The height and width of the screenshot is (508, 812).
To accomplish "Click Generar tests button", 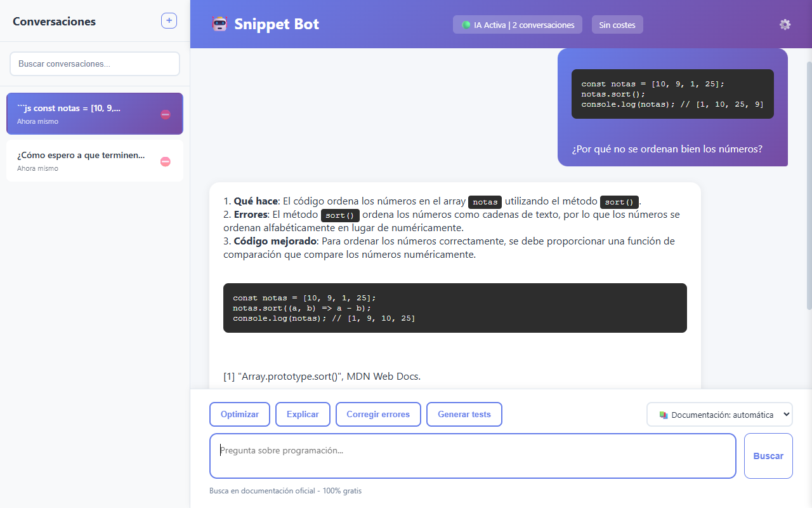I will click(x=464, y=414).
